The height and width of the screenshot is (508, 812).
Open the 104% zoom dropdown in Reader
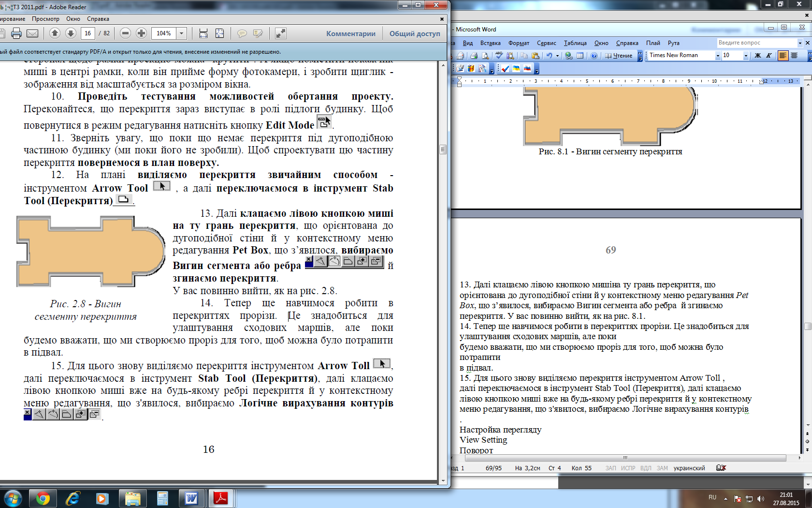pos(182,33)
